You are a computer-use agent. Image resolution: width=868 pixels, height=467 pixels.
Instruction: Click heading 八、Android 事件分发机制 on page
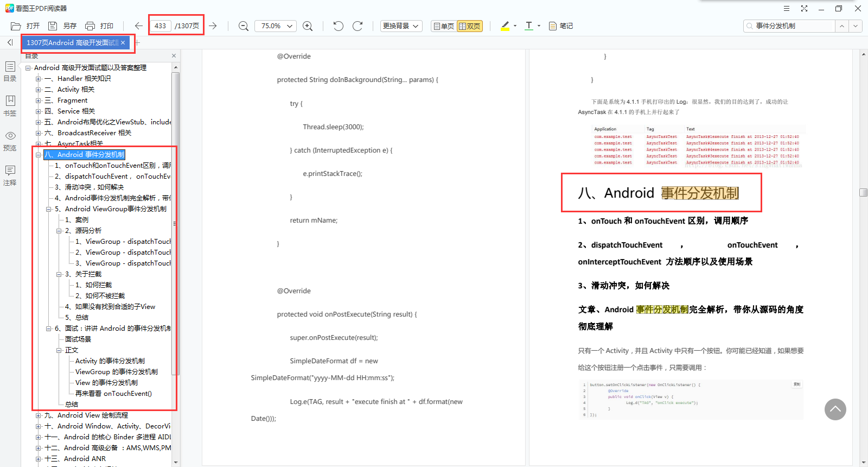coord(659,193)
